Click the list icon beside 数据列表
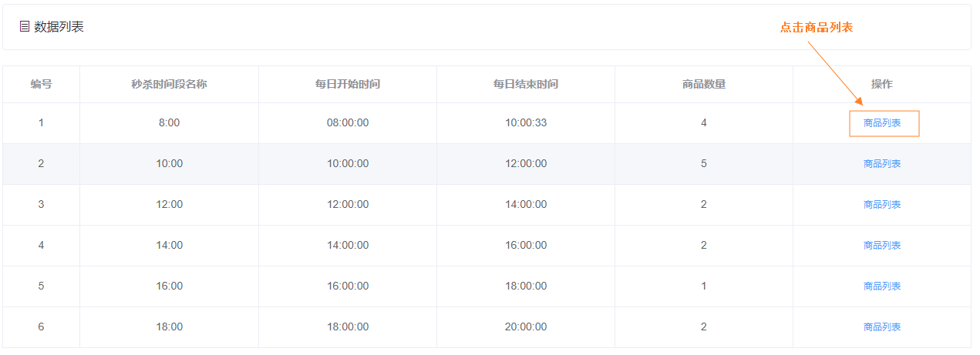 click(x=25, y=27)
